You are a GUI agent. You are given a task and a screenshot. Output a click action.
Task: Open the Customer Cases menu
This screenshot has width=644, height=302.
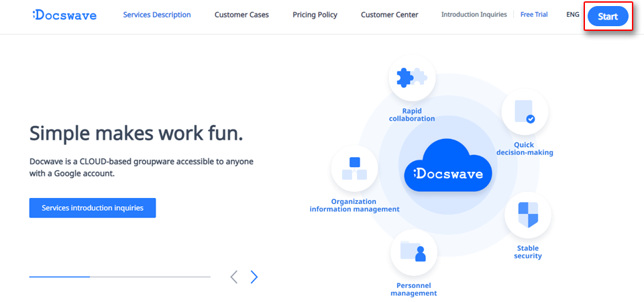(241, 15)
